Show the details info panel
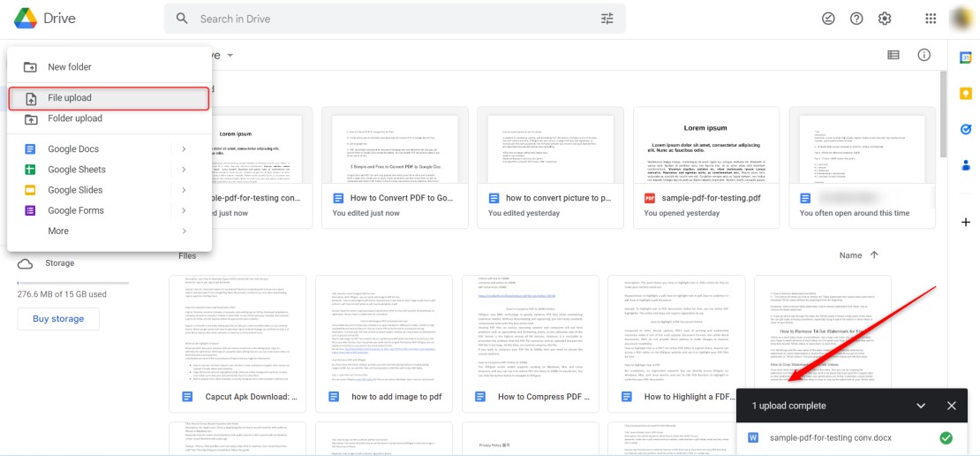The height and width of the screenshot is (456, 980). point(923,55)
